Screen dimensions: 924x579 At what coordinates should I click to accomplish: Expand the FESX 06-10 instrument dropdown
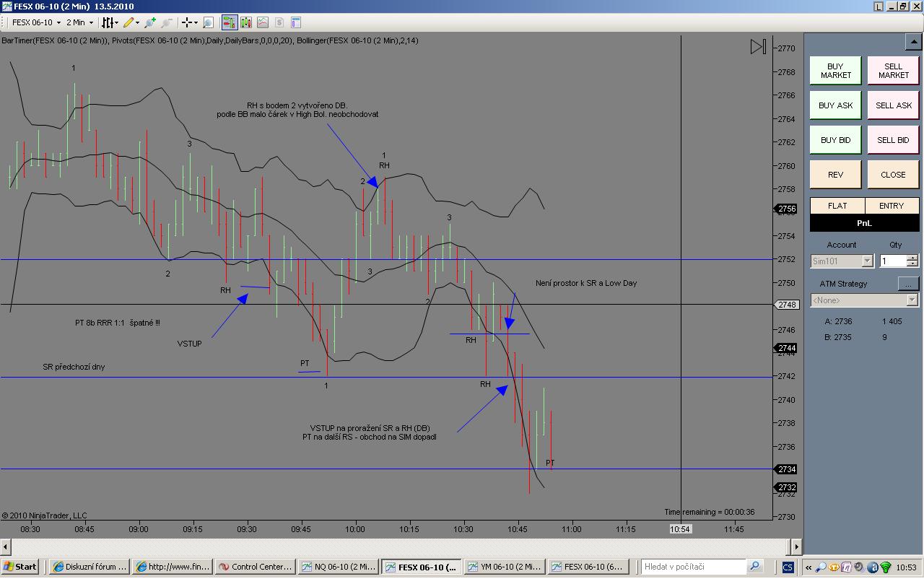coord(58,23)
